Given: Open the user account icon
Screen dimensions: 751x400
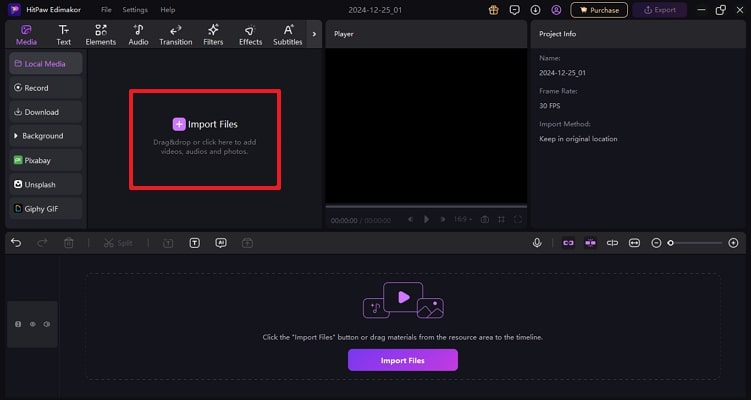Looking at the screenshot, I should pos(556,10).
